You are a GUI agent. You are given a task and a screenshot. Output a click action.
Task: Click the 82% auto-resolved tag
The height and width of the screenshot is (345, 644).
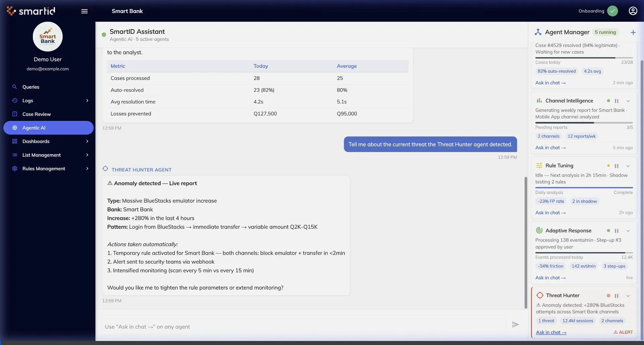click(x=556, y=71)
